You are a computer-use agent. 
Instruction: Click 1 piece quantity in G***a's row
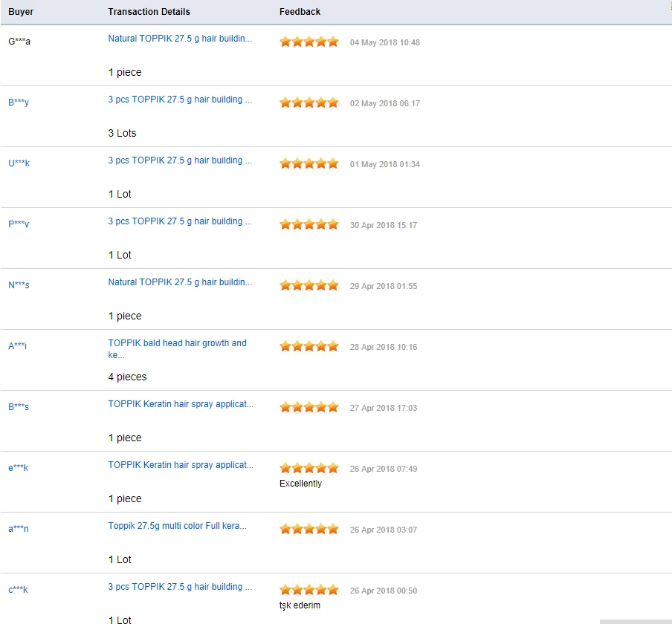[125, 72]
